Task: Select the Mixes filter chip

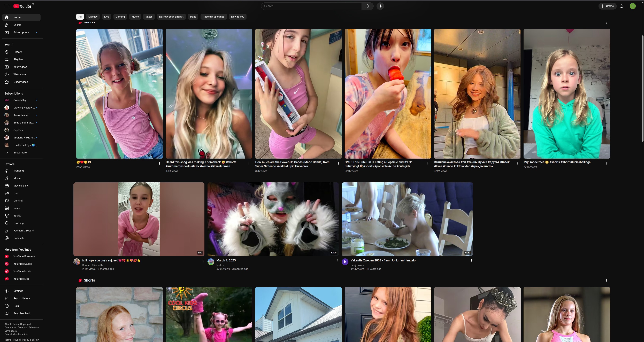Action: [149, 17]
